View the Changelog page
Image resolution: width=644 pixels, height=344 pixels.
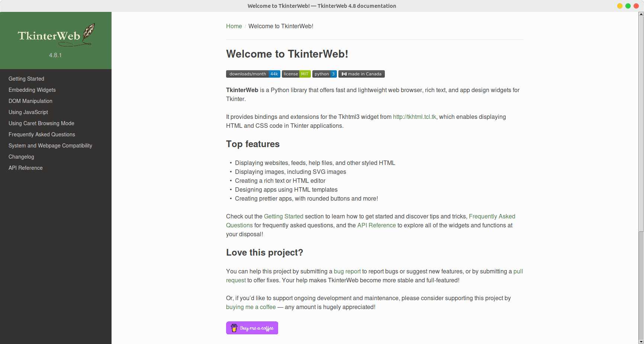(x=21, y=157)
